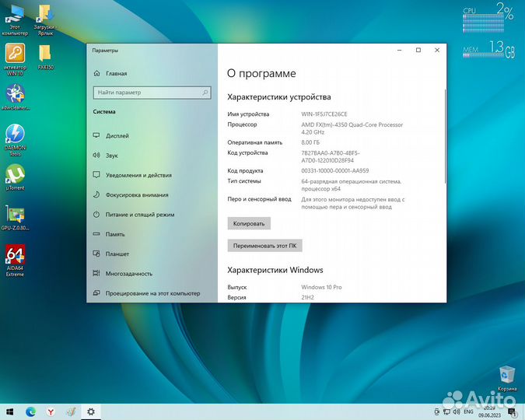Maximize the Параметры window

coord(418,51)
